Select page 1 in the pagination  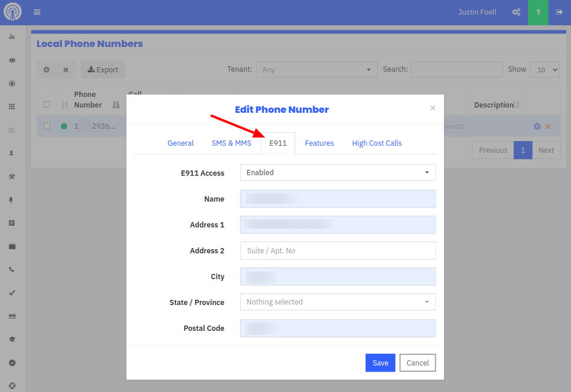pyautogui.click(x=523, y=150)
